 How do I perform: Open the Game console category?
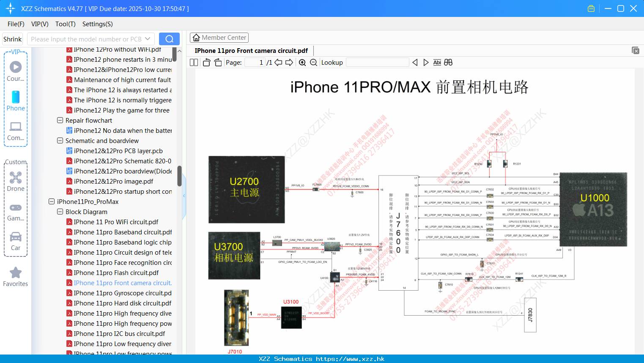click(16, 212)
